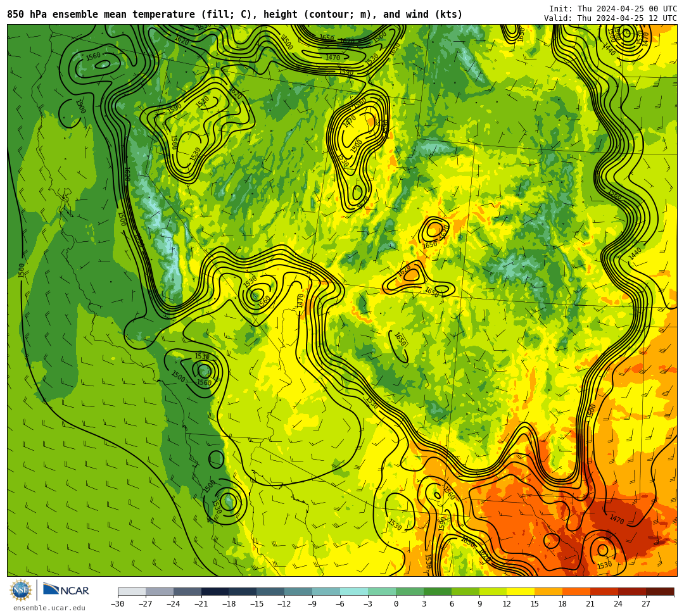
Task: Pick the 15 to 18 light orange swatch
Action: [548, 591]
